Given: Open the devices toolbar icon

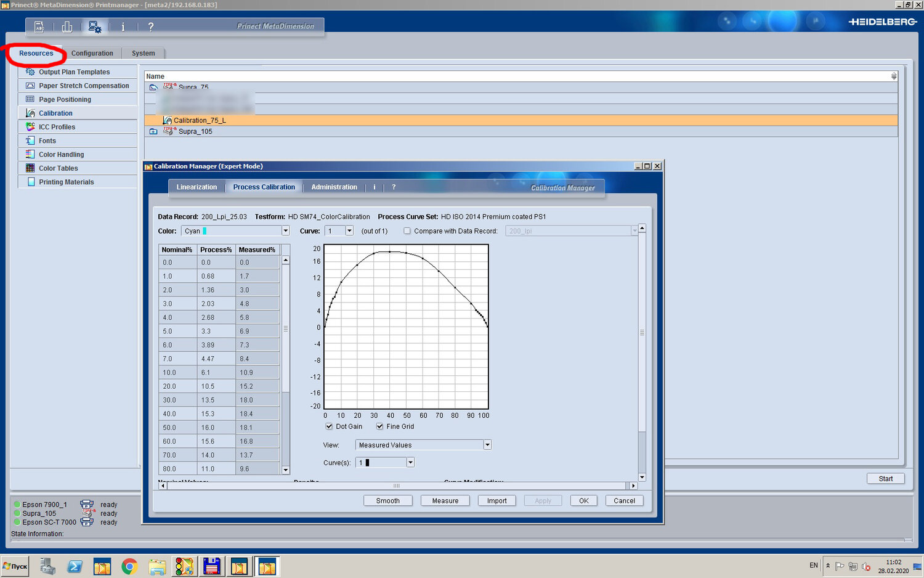Looking at the screenshot, I should click(x=67, y=26).
